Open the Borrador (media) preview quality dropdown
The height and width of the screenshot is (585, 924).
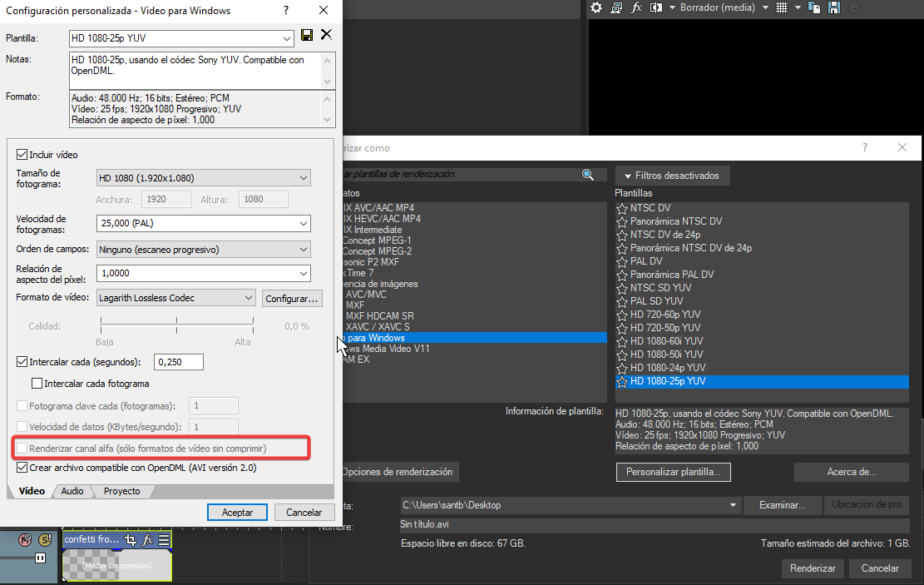pos(765,7)
